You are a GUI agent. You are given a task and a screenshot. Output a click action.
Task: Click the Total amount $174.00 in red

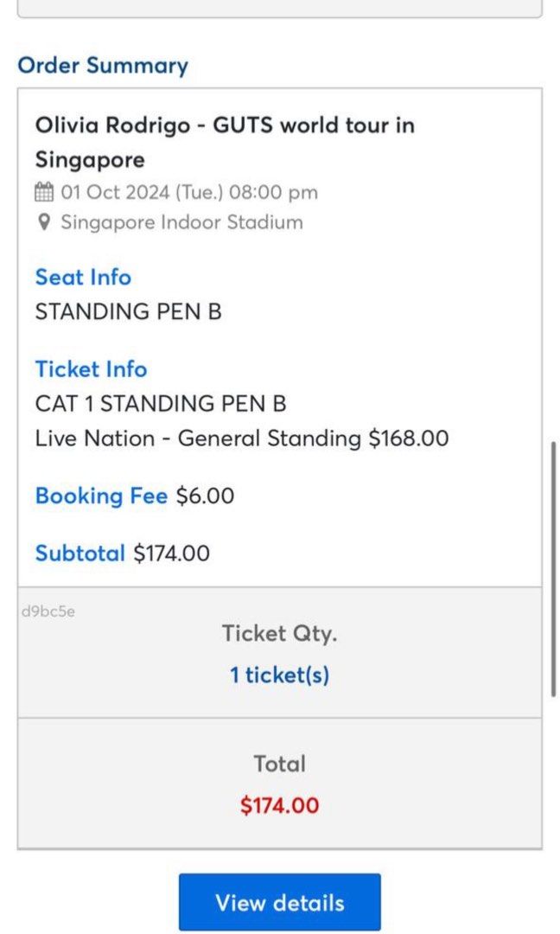click(x=278, y=805)
